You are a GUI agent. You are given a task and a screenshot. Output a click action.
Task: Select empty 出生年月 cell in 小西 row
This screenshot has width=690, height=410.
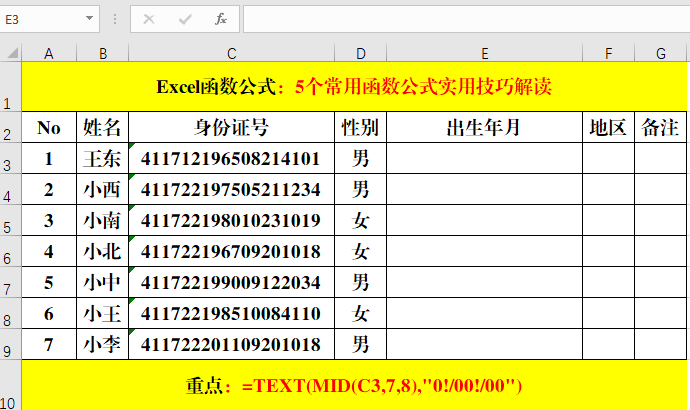pyautogui.click(x=484, y=189)
